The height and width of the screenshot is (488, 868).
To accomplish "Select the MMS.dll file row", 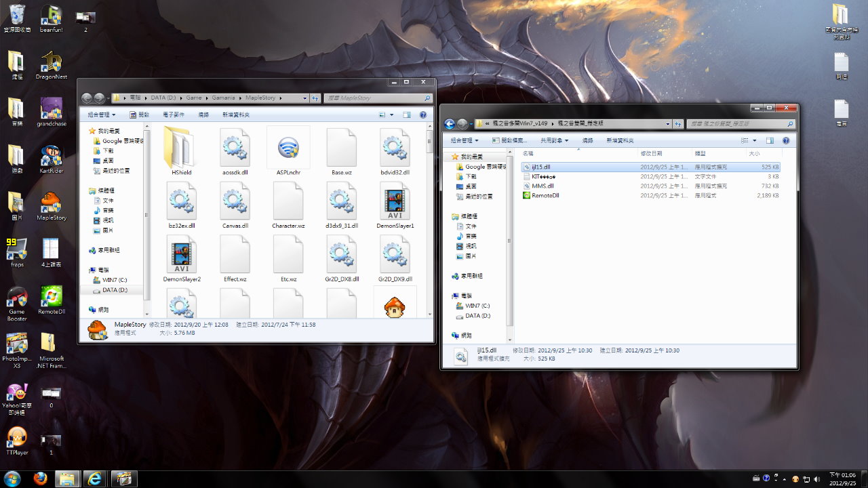I will click(x=651, y=186).
